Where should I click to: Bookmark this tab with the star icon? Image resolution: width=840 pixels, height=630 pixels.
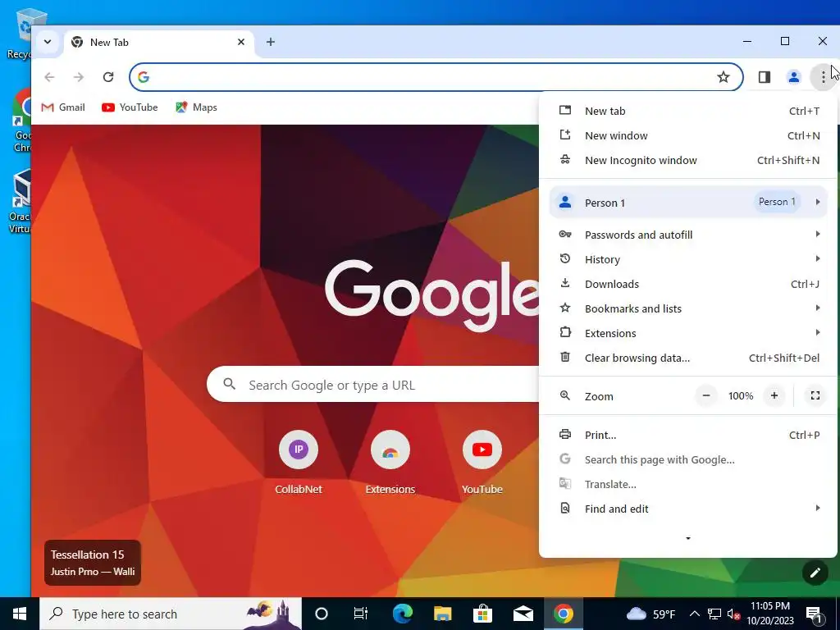click(724, 77)
